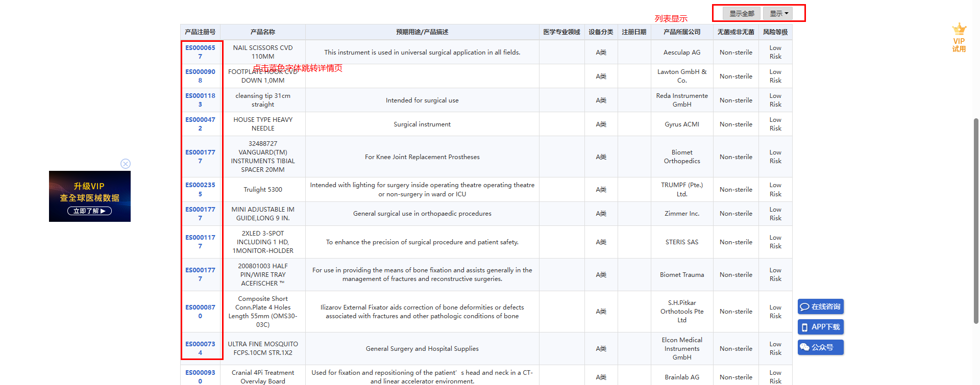Open ES0001777 link in Zimmer Inc. row
This screenshot has width=980, height=385.
200,214
